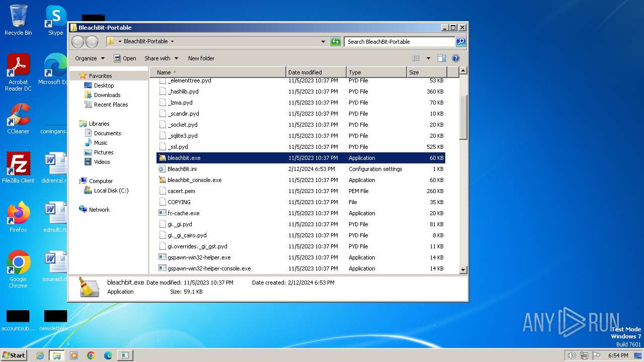Click the Start button
The image size is (644, 362).
click(x=14, y=355)
